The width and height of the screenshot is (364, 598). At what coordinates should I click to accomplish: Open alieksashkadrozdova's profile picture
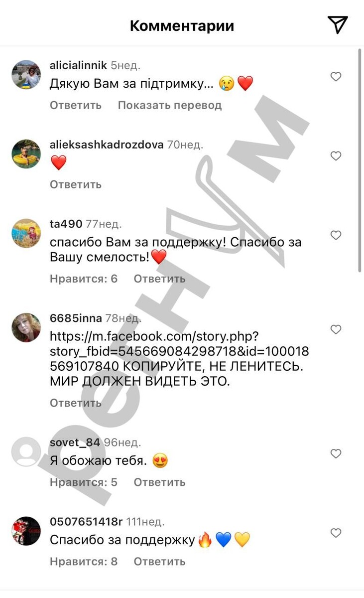26,154
